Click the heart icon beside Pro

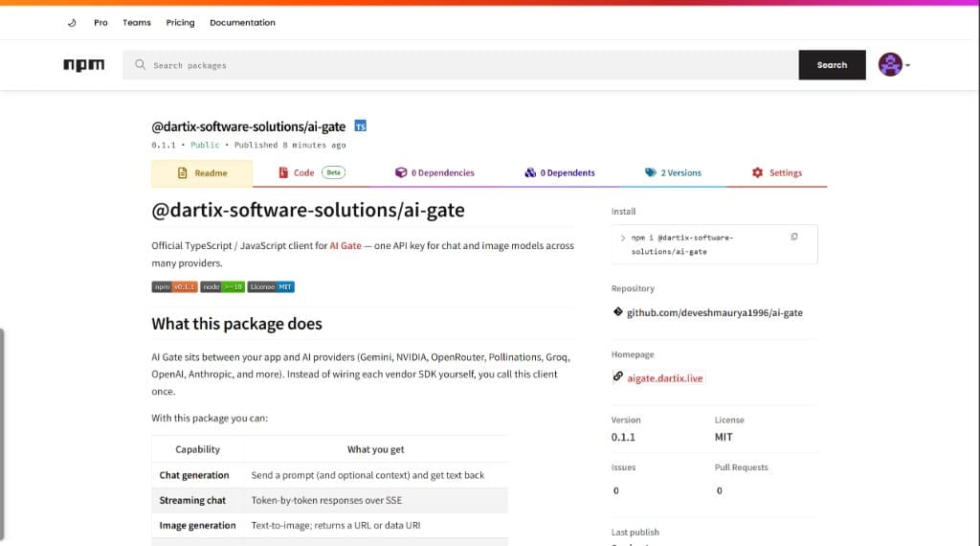[x=72, y=23]
